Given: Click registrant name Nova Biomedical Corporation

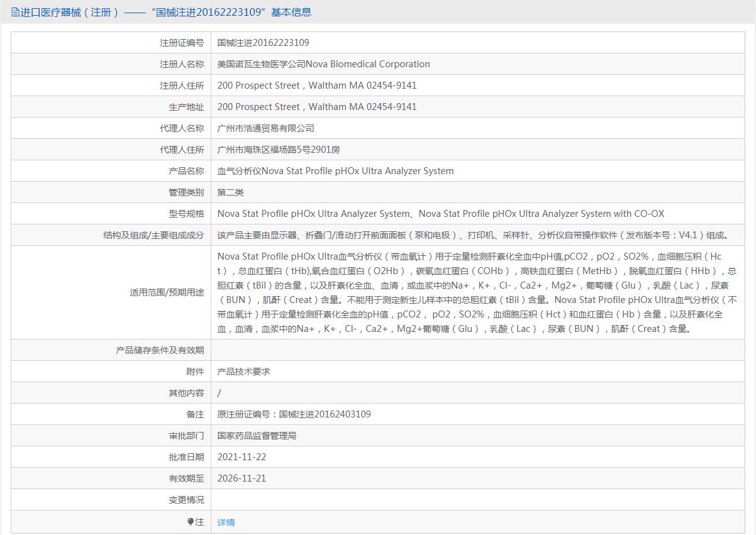Looking at the screenshot, I should [x=323, y=64].
